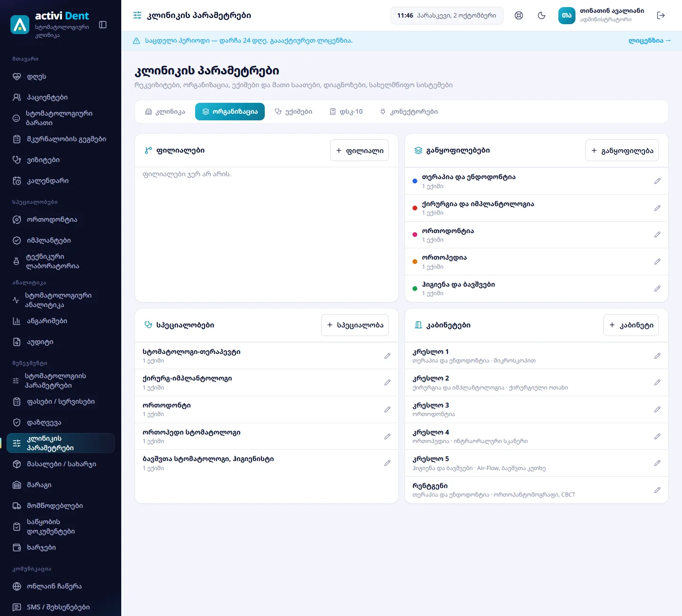Go to მარაგი in the sidebar
This screenshot has height=616, width=682.
[61, 485]
